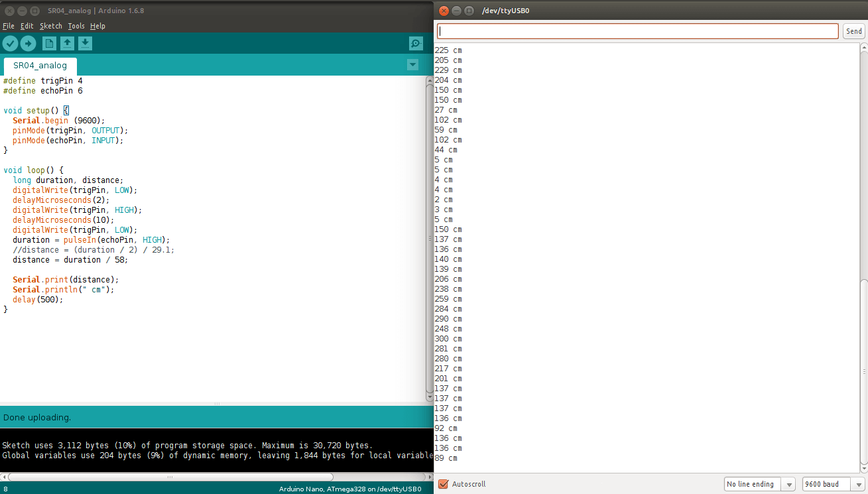Click the 'Serial.println(" cm");' line
This screenshot has height=494, width=868.
(x=63, y=289)
